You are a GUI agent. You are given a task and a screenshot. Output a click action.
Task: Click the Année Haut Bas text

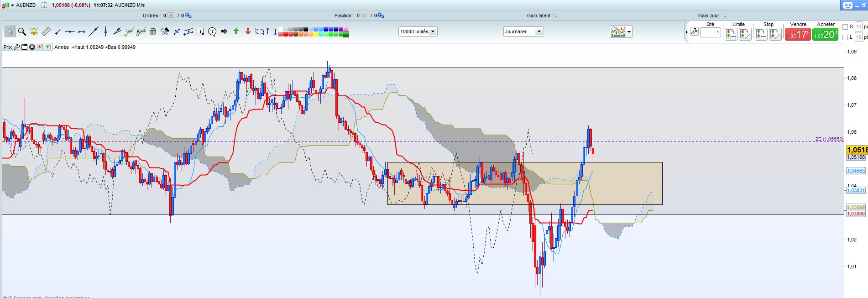pos(95,47)
